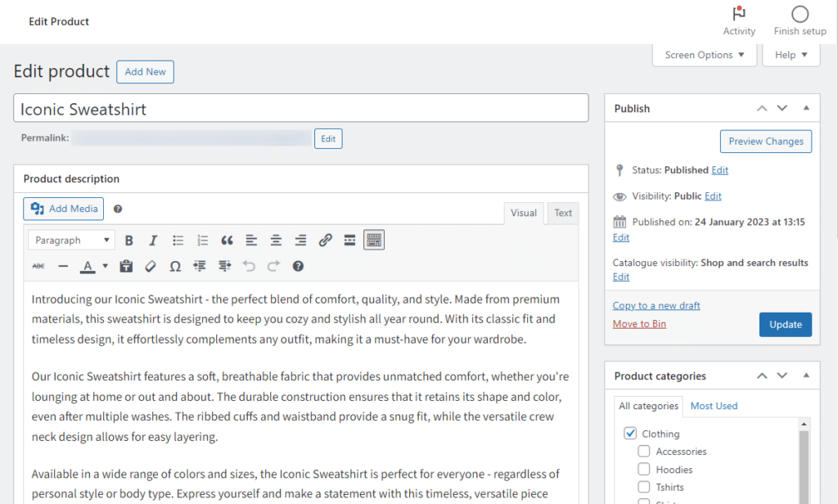
Task: Apply italic formatting to the description text
Action: coord(153,240)
